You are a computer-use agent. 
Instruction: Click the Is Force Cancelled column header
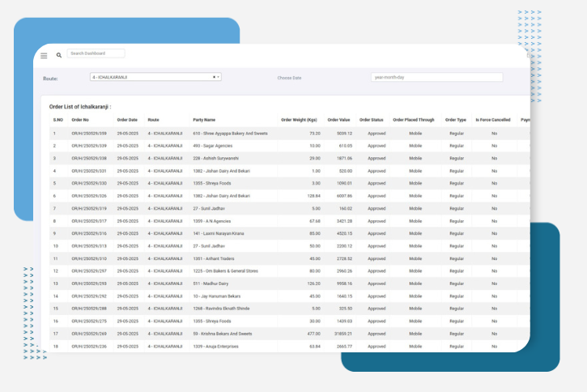click(x=492, y=120)
